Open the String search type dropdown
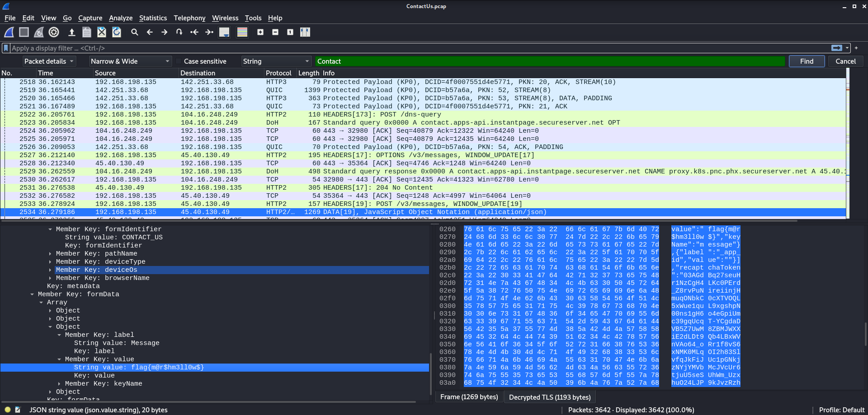 [276, 61]
